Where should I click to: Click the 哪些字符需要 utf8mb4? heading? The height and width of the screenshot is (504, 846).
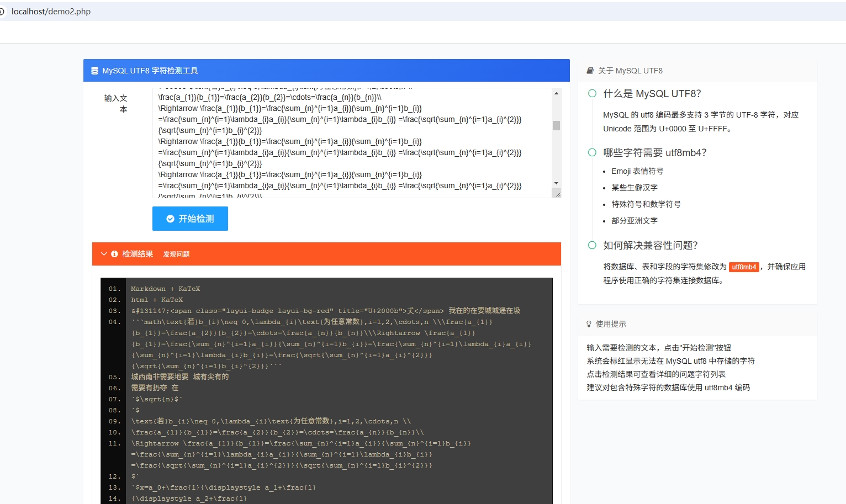click(654, 152)
